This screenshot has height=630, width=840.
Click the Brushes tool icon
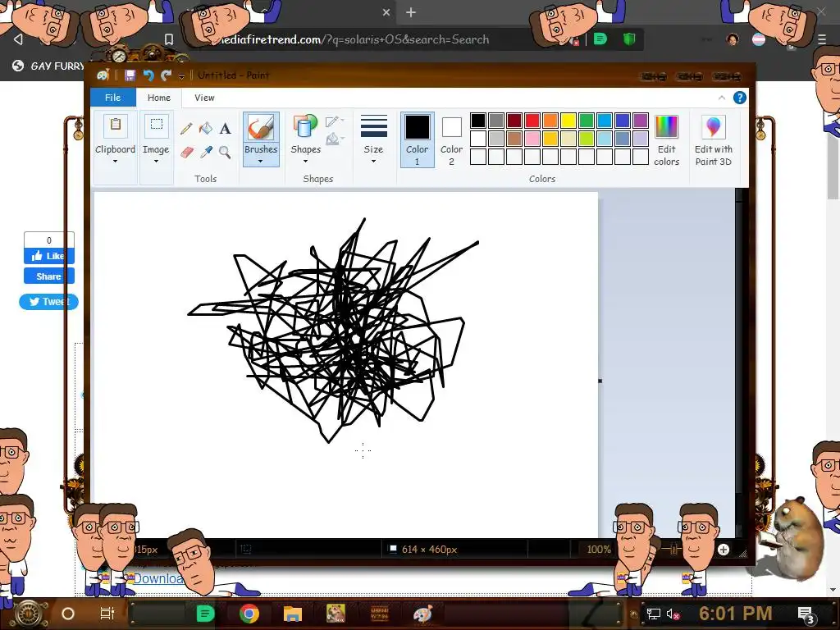pyautogui.click(x=261, y=127)
